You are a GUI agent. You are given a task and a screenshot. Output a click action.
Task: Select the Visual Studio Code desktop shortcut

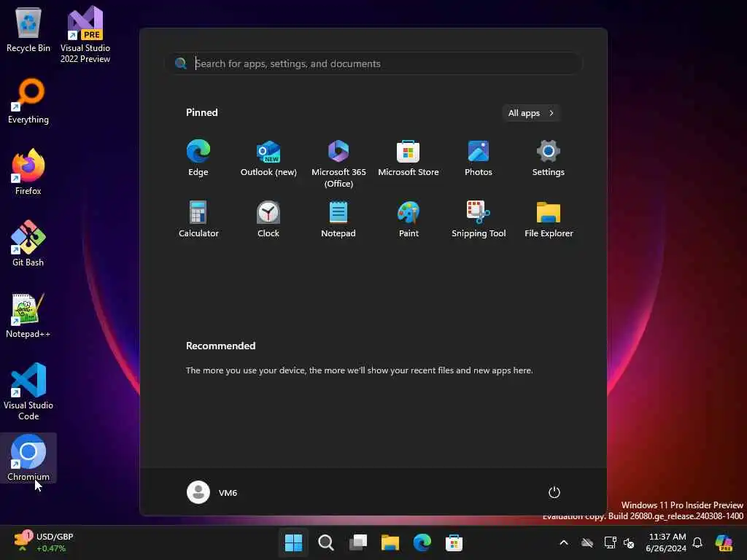pos(28,392)
